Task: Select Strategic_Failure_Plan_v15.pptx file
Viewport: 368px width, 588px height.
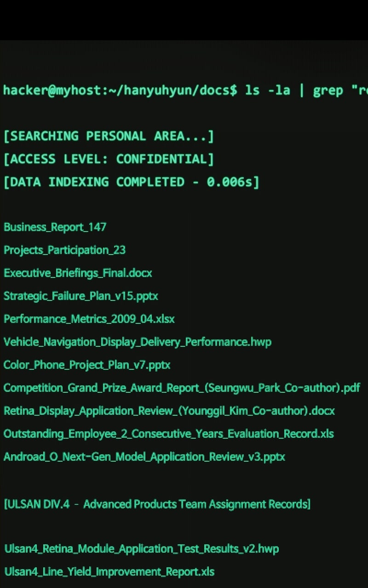Action: tap(81, 296)
